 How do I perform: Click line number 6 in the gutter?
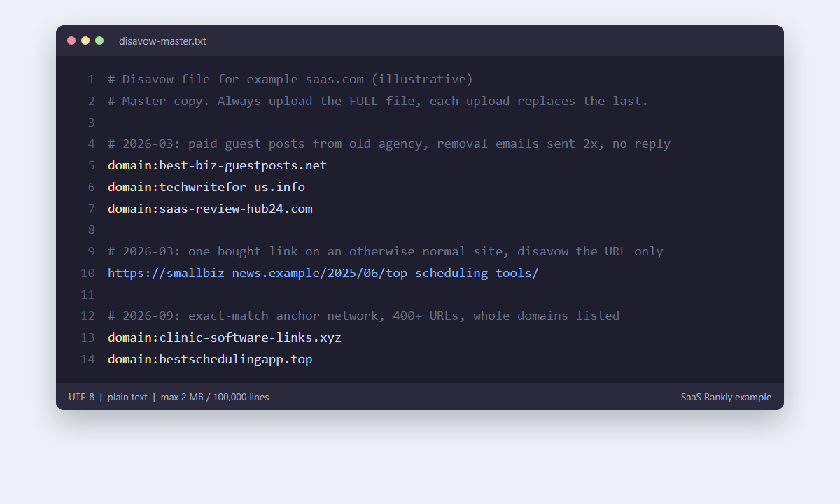click(x=91, y=187)
